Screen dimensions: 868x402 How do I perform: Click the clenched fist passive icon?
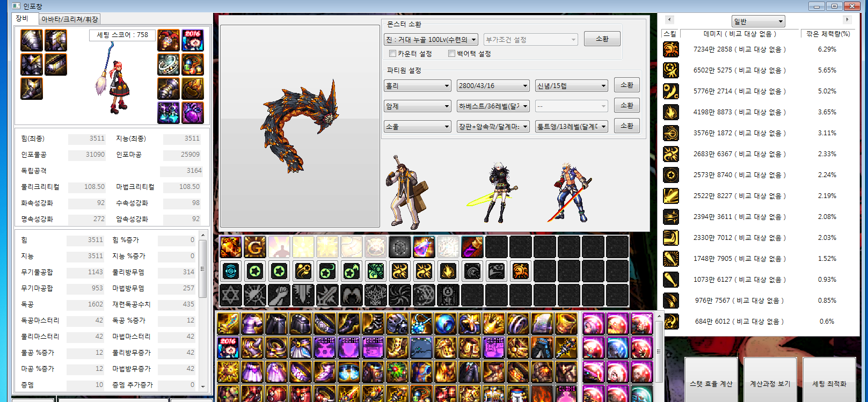[x=279, y=295]
